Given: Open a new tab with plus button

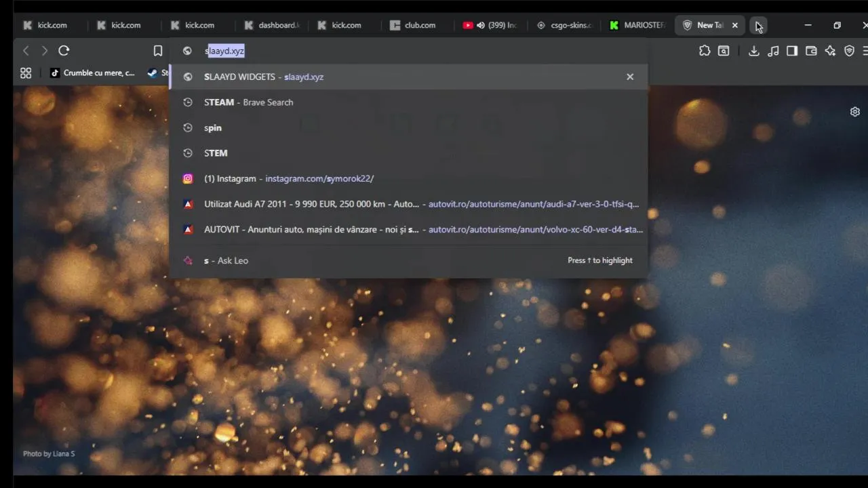Looking at the screenshot, I should click(x=759, y=26).
